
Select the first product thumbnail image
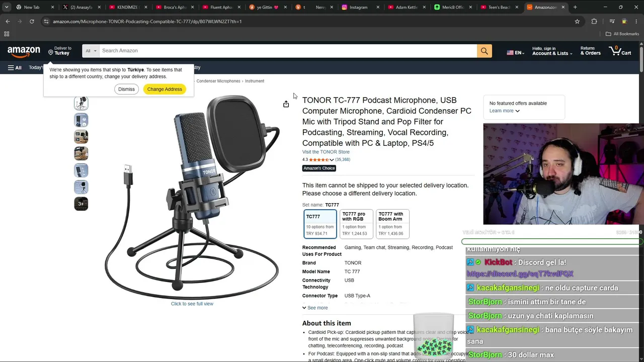click(x=81, y=103)
